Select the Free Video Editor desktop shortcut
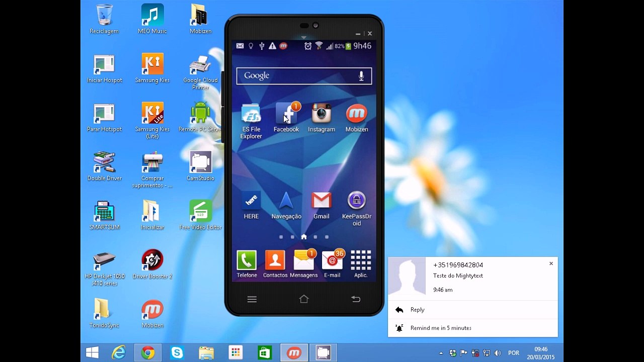 coord(200,215)
